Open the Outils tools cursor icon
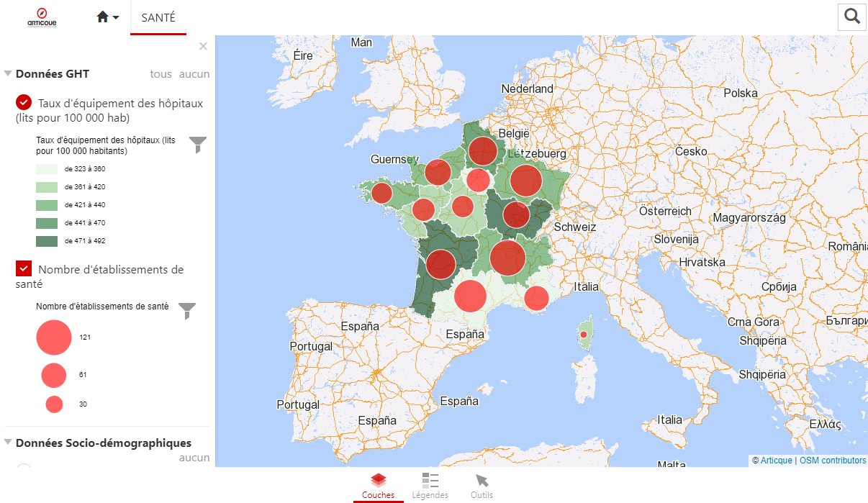The width and height of the screenshot is (868, 503). pyautogui.click(x=482, y=486)
